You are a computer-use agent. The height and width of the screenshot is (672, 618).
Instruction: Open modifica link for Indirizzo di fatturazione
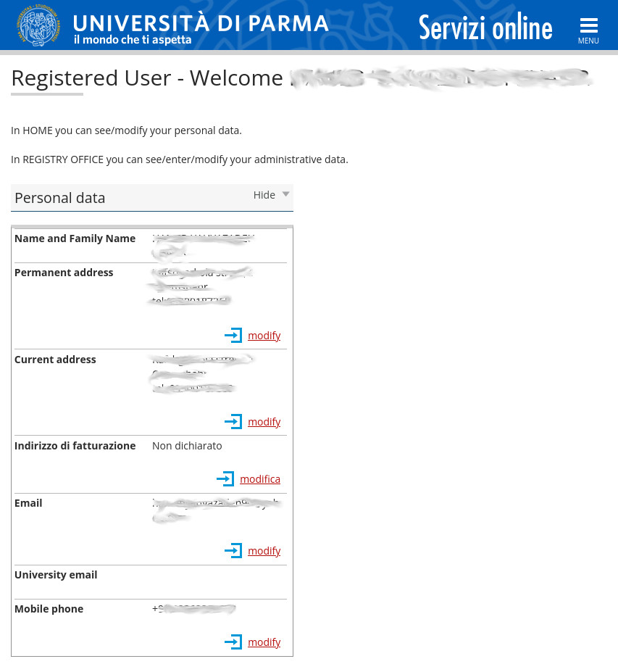click(260, 479)
